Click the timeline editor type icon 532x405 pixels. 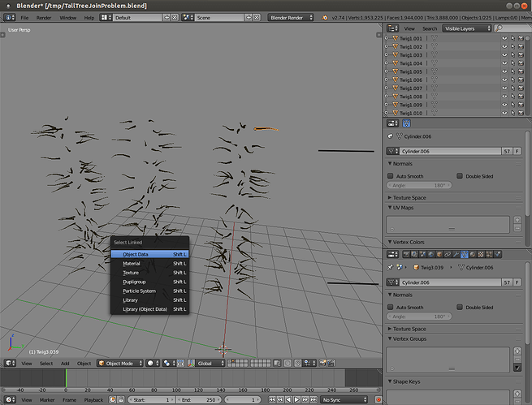(10, 400)
